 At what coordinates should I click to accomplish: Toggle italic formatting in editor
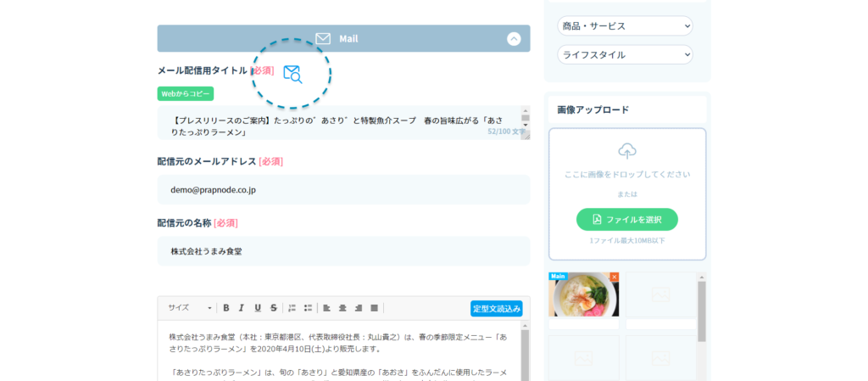coord(242,308)
